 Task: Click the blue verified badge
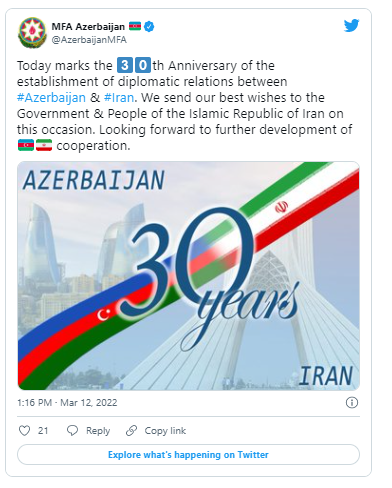click(149, 26)
